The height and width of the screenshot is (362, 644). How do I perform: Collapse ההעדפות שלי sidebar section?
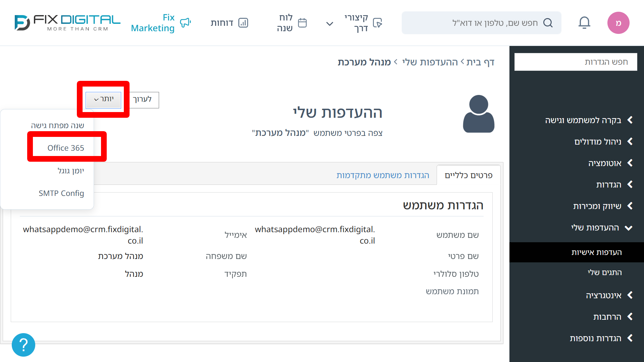(x=601, y=227)
